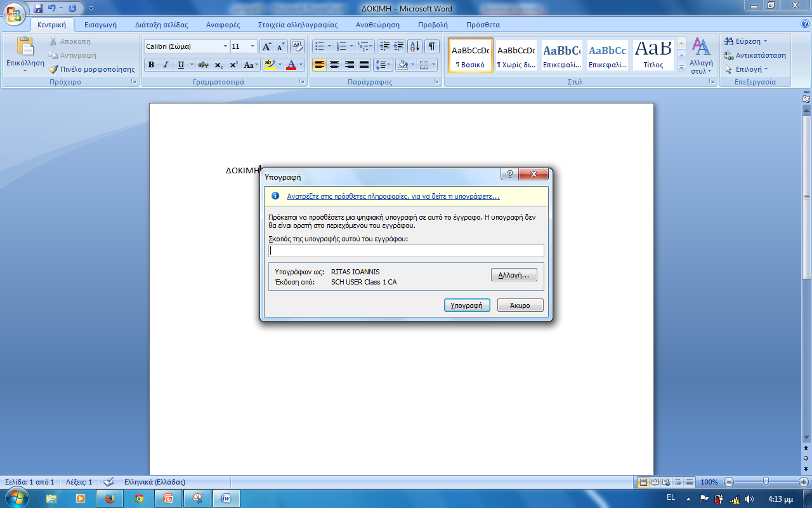Image resolution: width=812 pixels, height=508 pixels.
Task: Open Firefox from the taskbar
Action: pyautogui.click(x=108, y=498)
